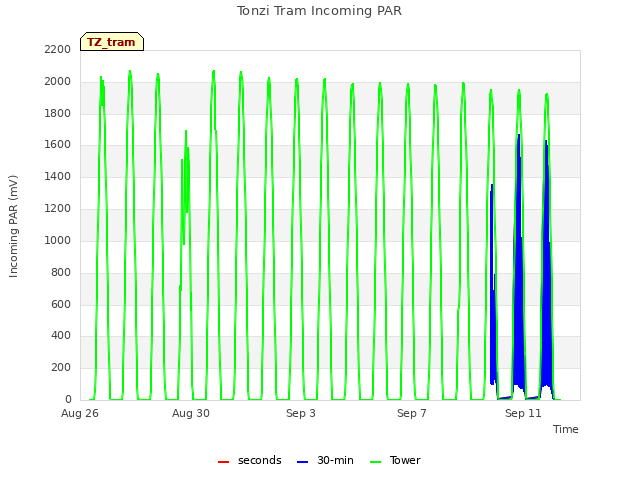Click the chart title Tonzi Tram Incoming PAR
640x480 pixels.
click(319, 11)
